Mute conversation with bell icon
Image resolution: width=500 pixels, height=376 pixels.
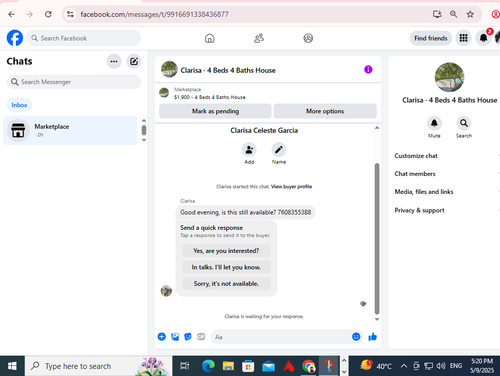(434, 123)
